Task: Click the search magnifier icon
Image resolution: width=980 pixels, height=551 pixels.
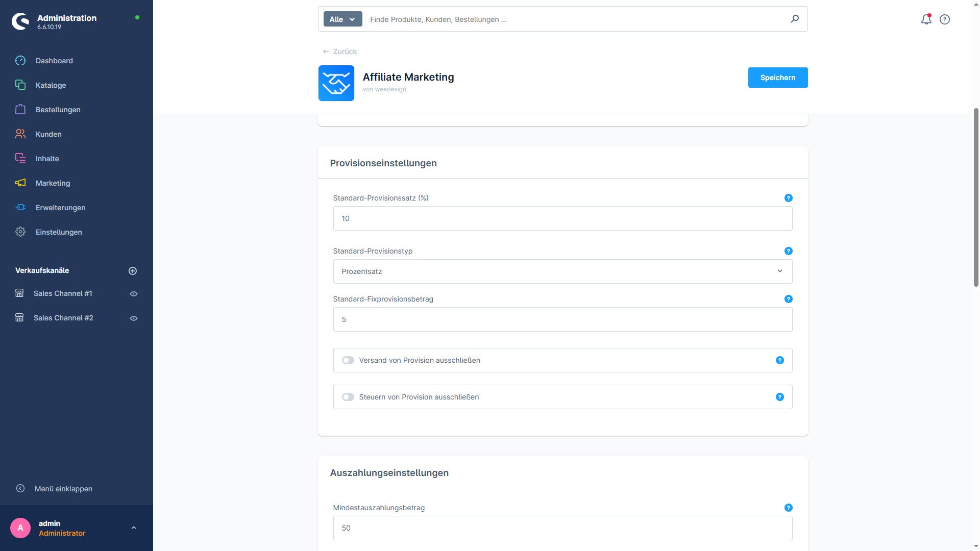Action: (x=795, y=19)
